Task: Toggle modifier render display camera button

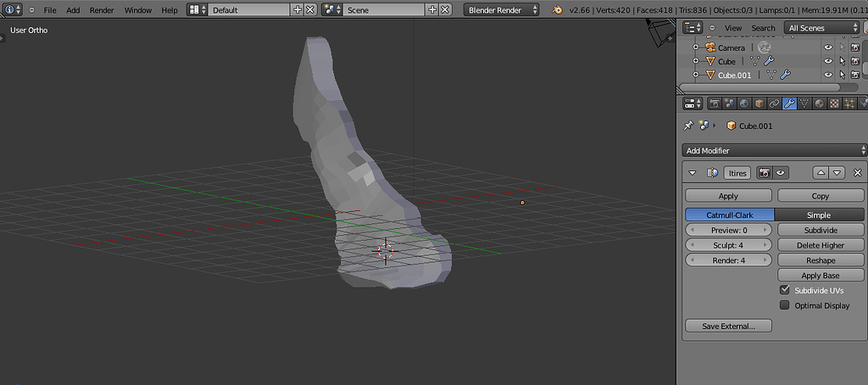Action: coord(765,173)
